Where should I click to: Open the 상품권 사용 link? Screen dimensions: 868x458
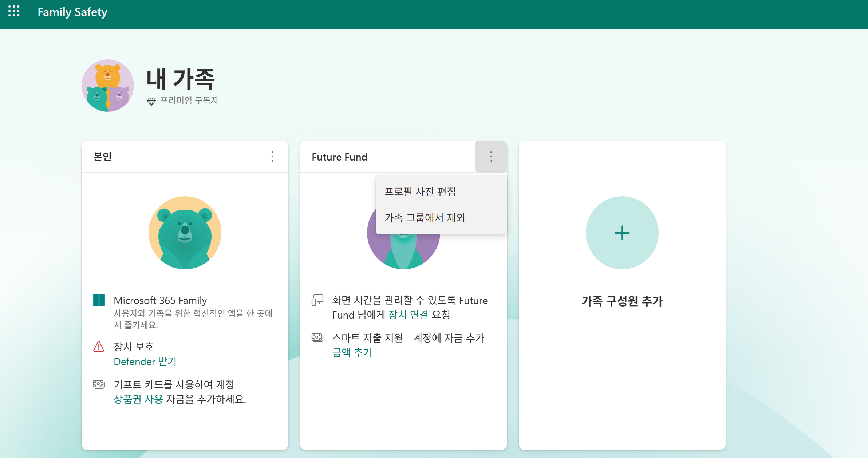tap(138, 399)
